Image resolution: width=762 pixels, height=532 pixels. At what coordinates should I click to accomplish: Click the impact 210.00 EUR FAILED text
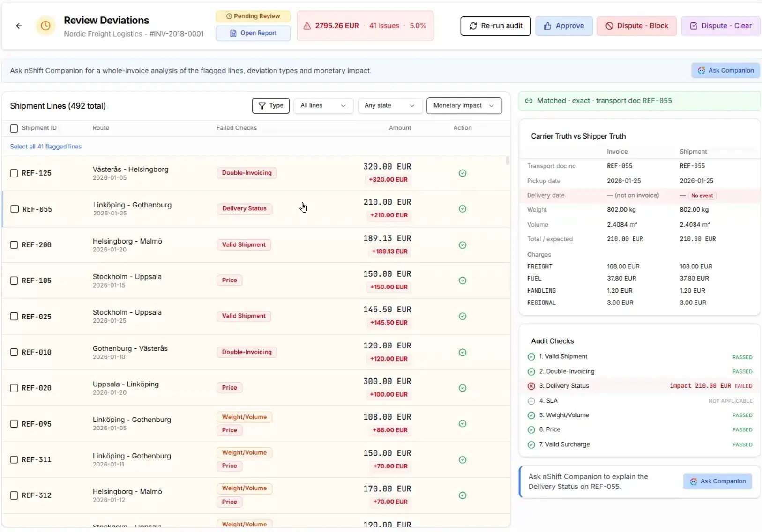pyautogui.click(x=711, y=386)
